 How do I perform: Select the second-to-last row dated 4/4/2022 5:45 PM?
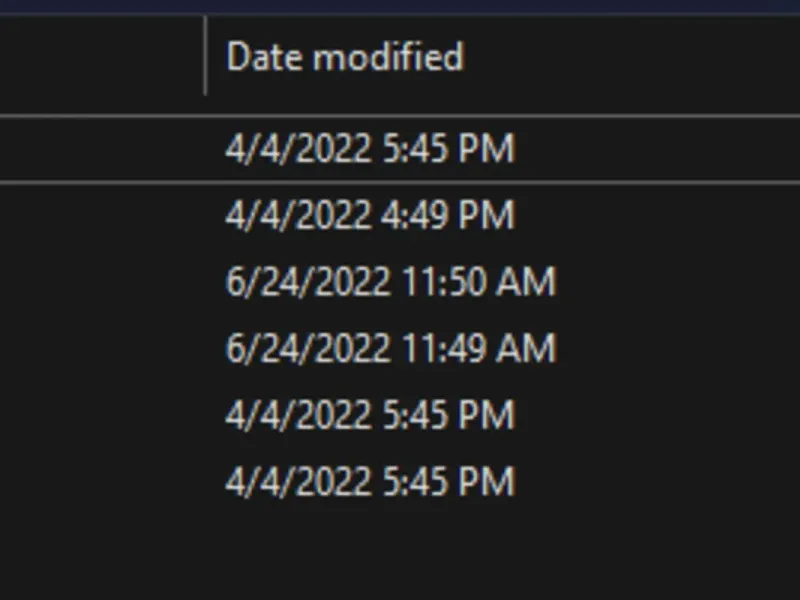pyautogui.click(x=369, y=415)
